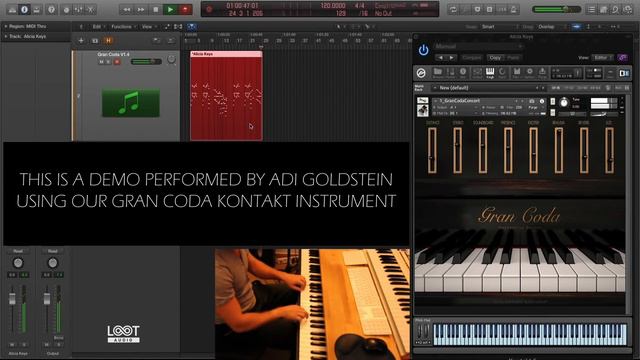Click previous preset arrow in plugin header
640x360 pixels.
pos(440,58)
